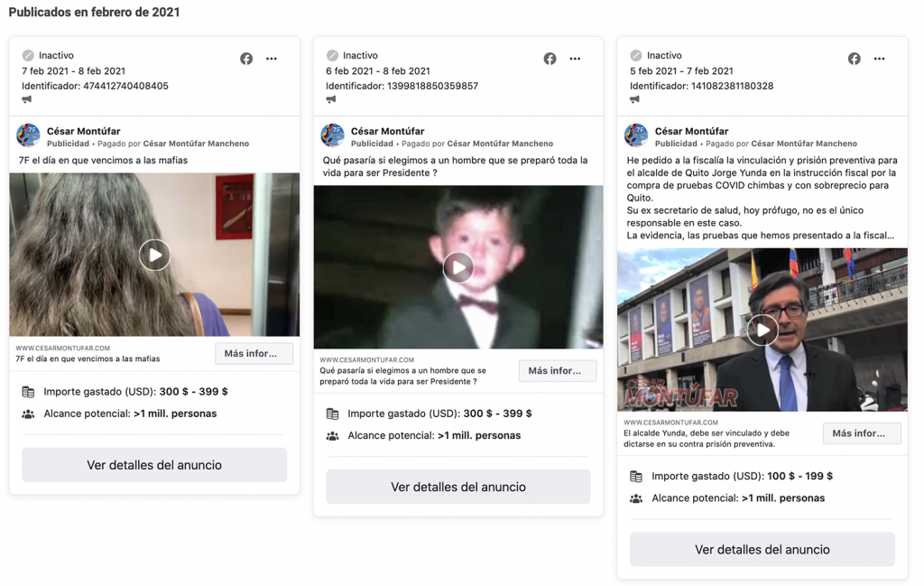Click the Inactivo status icon on the third ad
This screenshot has width=924, height=586.
636,56
